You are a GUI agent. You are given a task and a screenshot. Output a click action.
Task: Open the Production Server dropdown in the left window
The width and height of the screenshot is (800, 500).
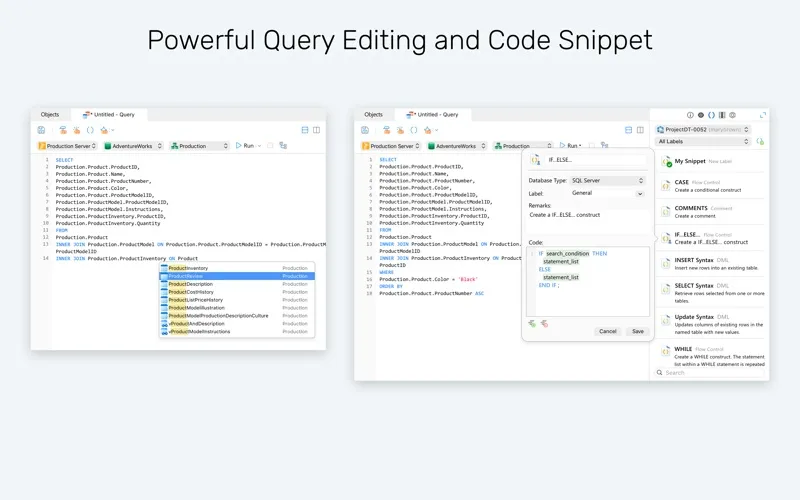67,146
